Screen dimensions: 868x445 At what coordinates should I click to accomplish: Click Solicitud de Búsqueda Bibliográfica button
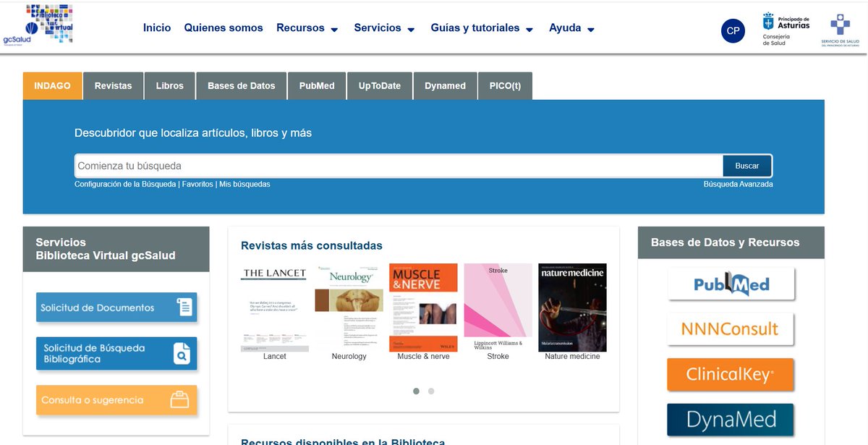116,354
